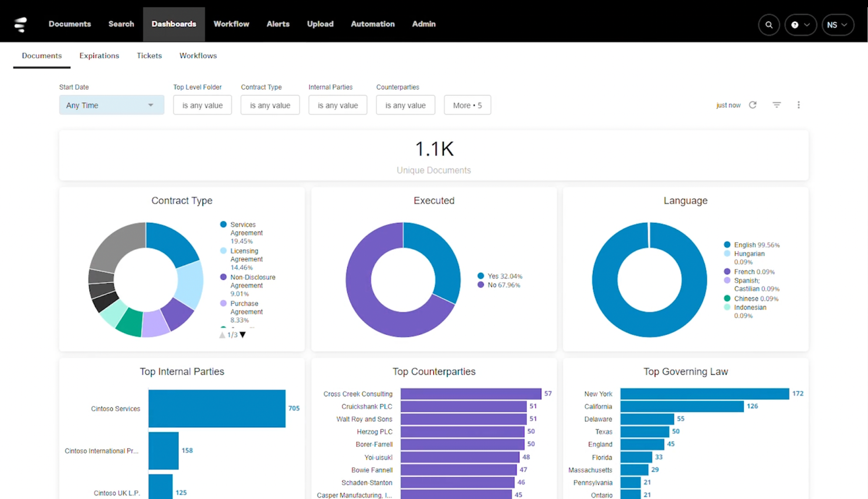The image size is (868, 499).
Task: Refresh the dashboard data
Action: (x=752, y=105)
